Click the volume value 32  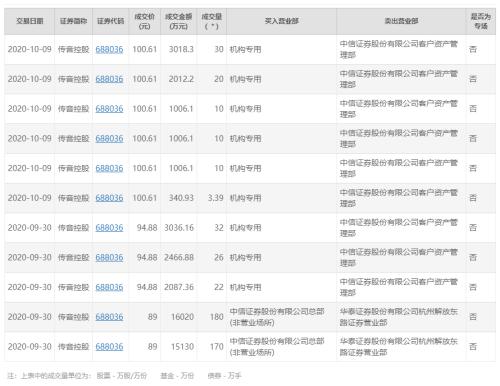(x=219, y=228)
